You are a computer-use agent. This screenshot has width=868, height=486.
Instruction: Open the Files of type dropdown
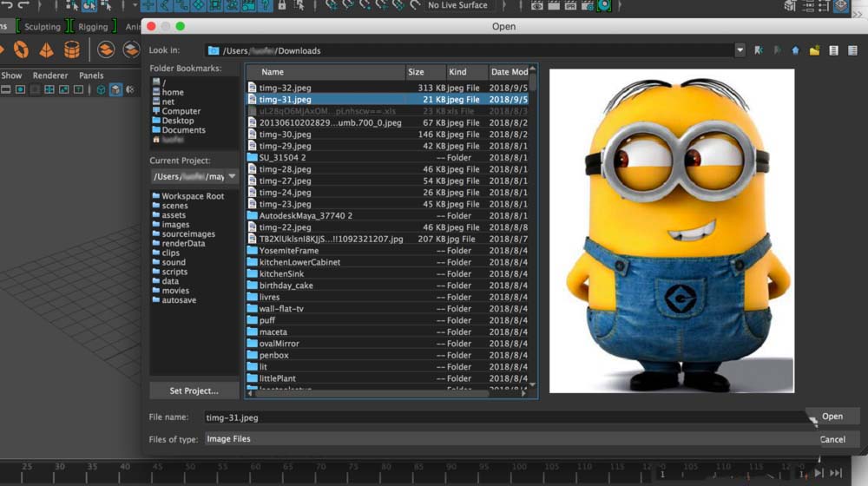pyautogui.click(x=509, y=439)
